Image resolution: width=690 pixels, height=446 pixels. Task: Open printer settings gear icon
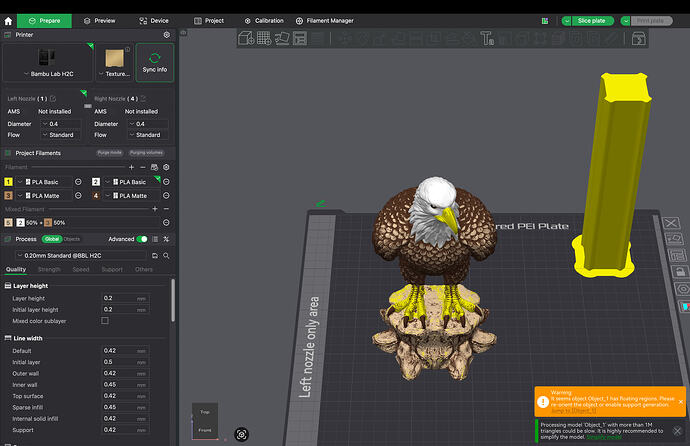pyautogui.click(x=167, y=35)
